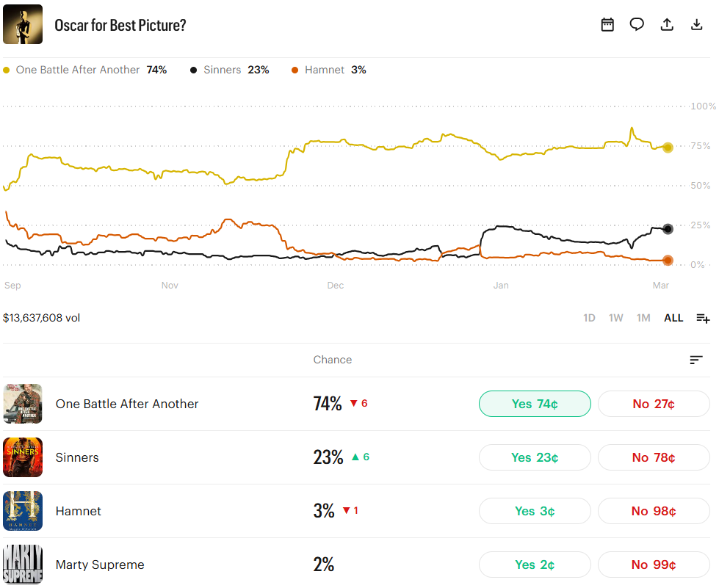Switch chart range to 1W

pyautogui.click(x=615, y=318)
